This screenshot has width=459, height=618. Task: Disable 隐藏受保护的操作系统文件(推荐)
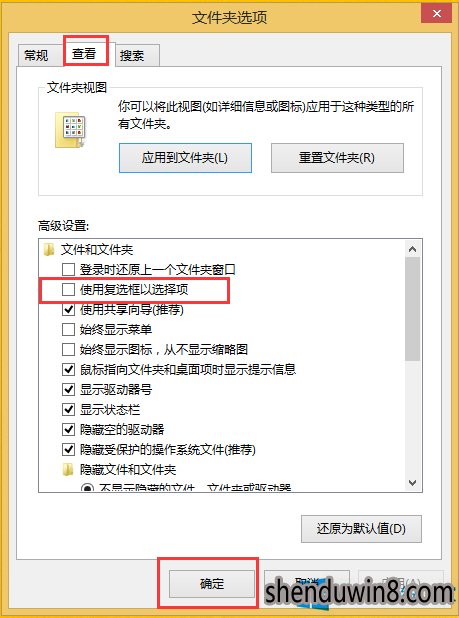tap(69, 449)
